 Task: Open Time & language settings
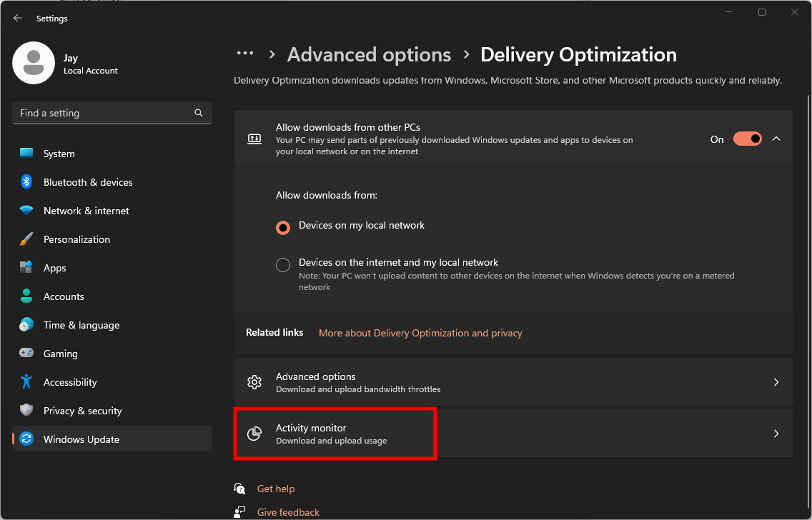pyautogui.click(x=112, y=325)
